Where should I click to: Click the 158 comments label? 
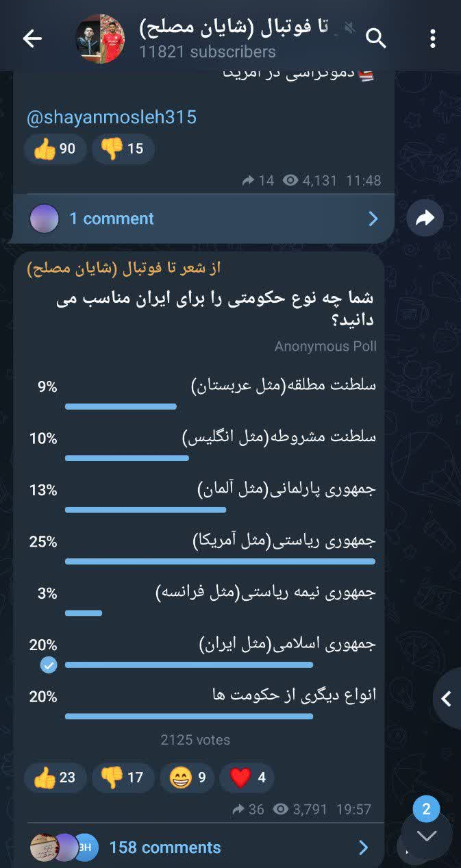[x=163, y=847]
